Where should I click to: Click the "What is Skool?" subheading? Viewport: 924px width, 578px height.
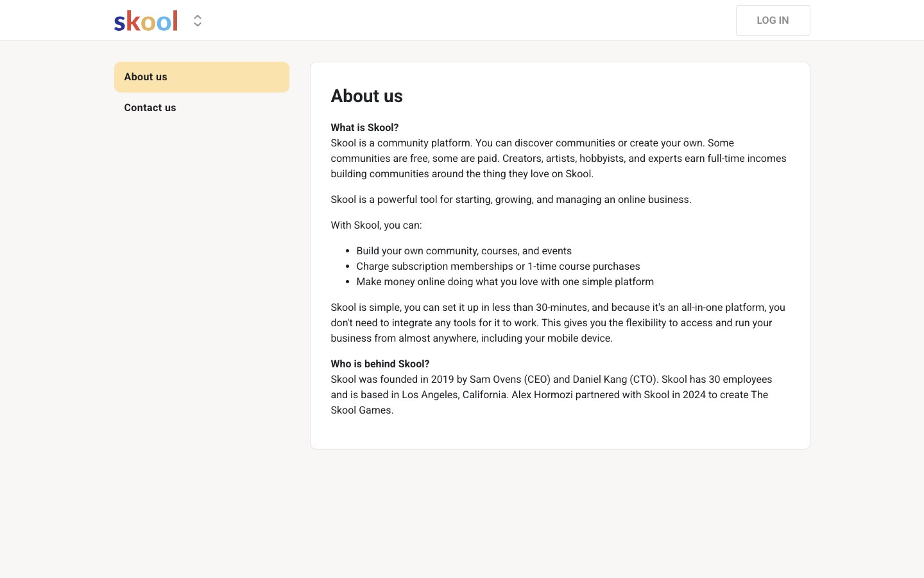364,128
